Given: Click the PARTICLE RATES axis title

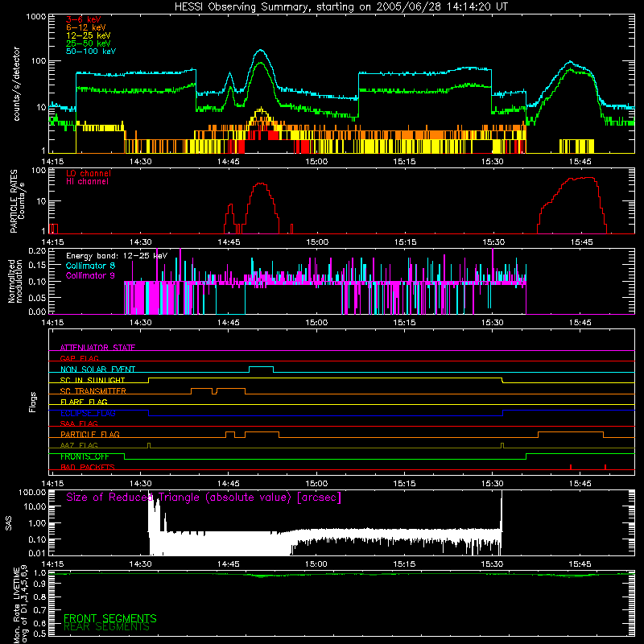Looking at the screenshot, I should [14, 201].
